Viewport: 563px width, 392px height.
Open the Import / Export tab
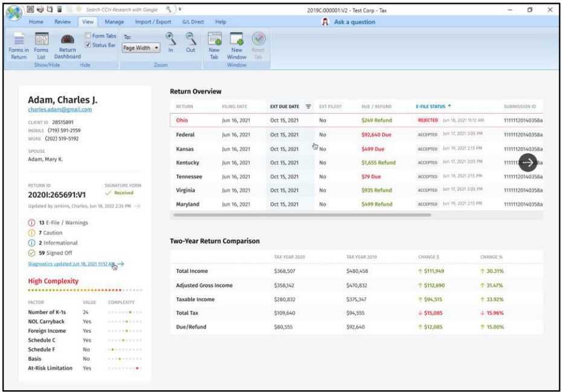pyautogui.click(x=153, y=22)
